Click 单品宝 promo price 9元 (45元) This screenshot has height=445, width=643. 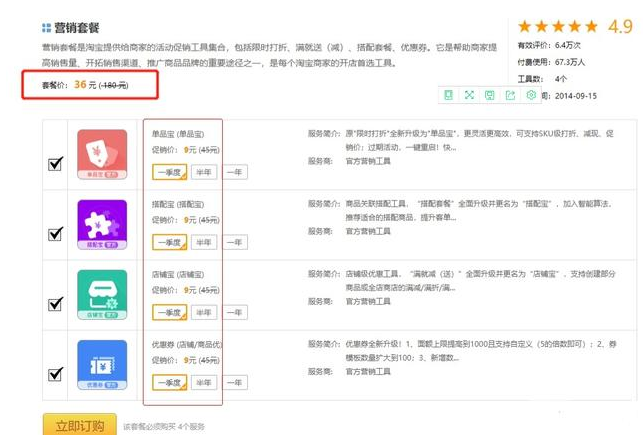point(186,150)
